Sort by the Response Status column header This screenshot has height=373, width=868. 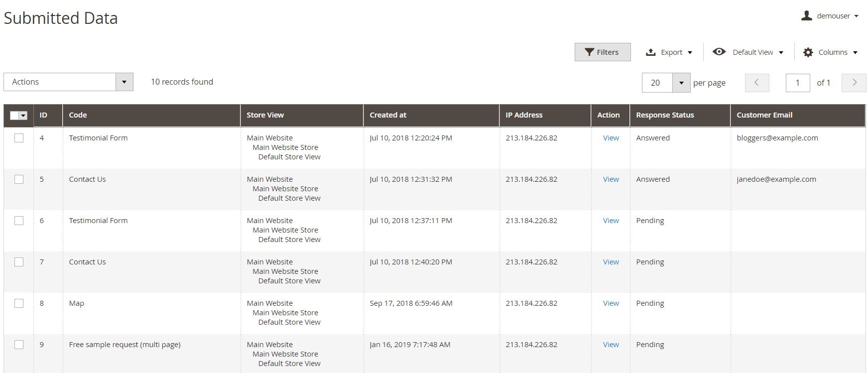[x=680, y=116]
